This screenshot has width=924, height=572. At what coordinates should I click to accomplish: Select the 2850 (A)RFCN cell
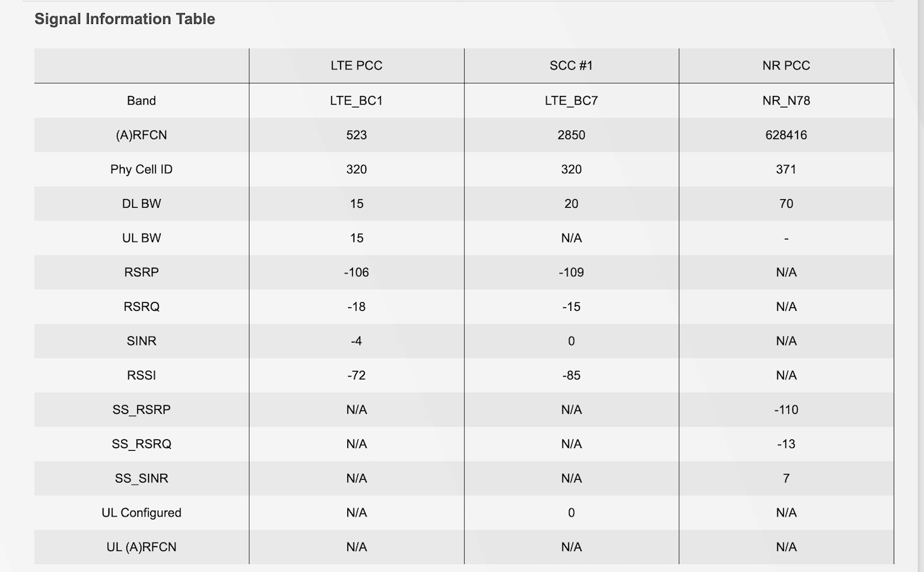coord(571,135)
